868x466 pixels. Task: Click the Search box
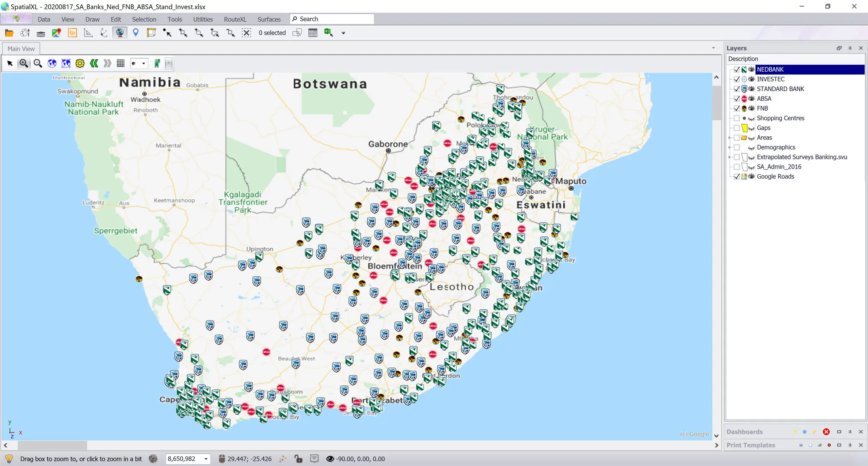332,19
